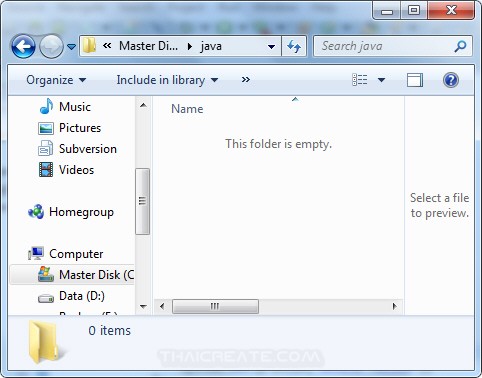Click the This folder is empty text

[x=278, y=144]
